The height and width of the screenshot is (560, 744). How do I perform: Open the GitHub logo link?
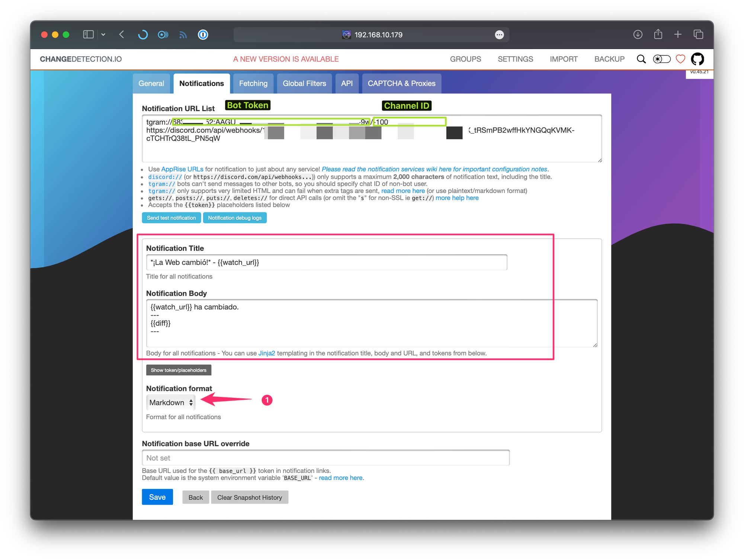click(697, 59)
